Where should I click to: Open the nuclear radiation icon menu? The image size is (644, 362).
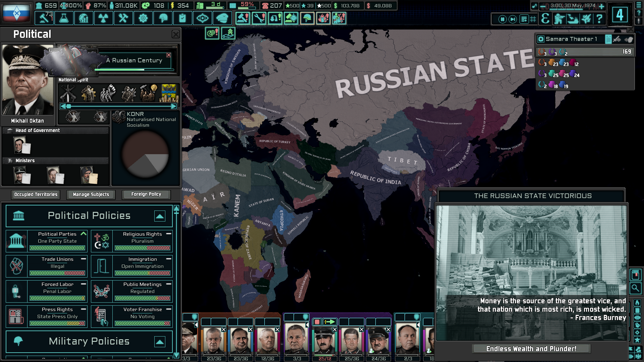click(x=103, y=18)
